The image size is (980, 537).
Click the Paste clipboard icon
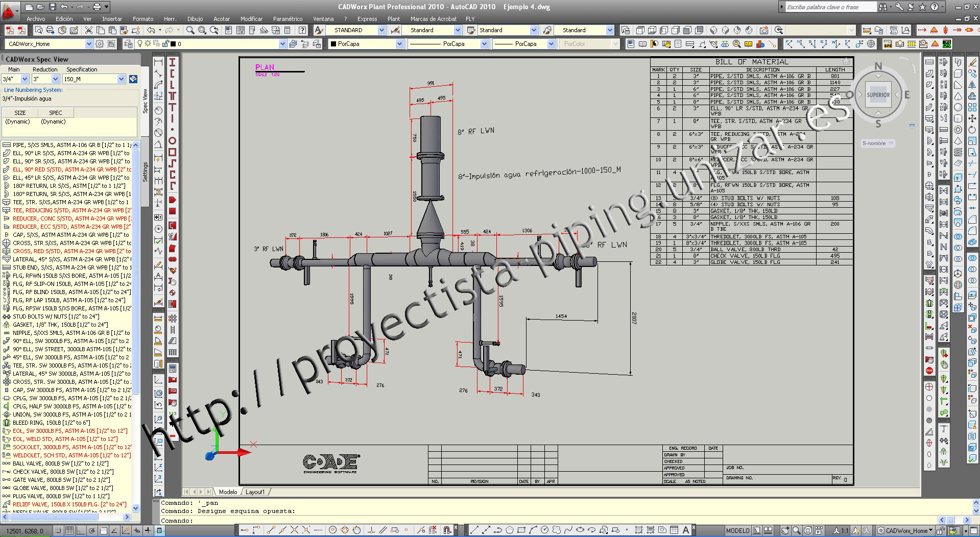113,30
